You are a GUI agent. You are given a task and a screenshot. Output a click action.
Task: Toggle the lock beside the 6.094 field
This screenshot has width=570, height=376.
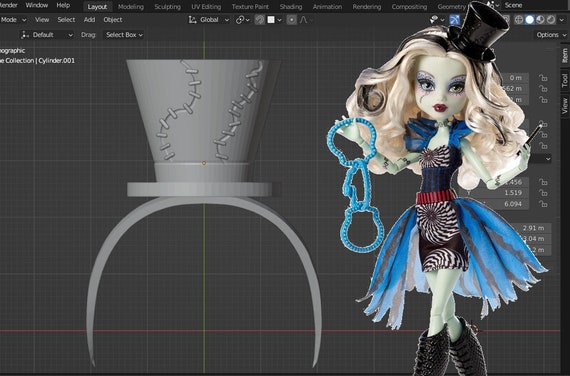pyautogui.click(x=543, y=204)
